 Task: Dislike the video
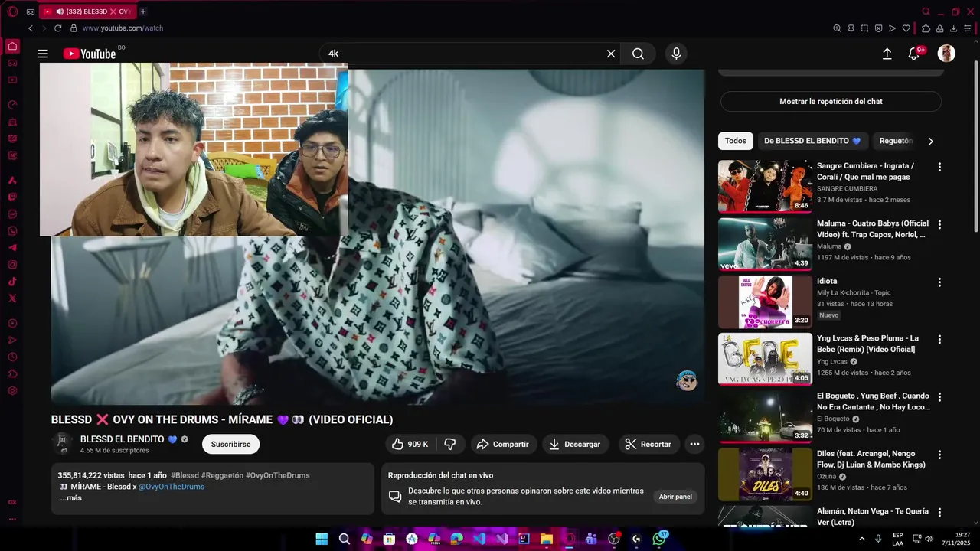coord(450,444)
